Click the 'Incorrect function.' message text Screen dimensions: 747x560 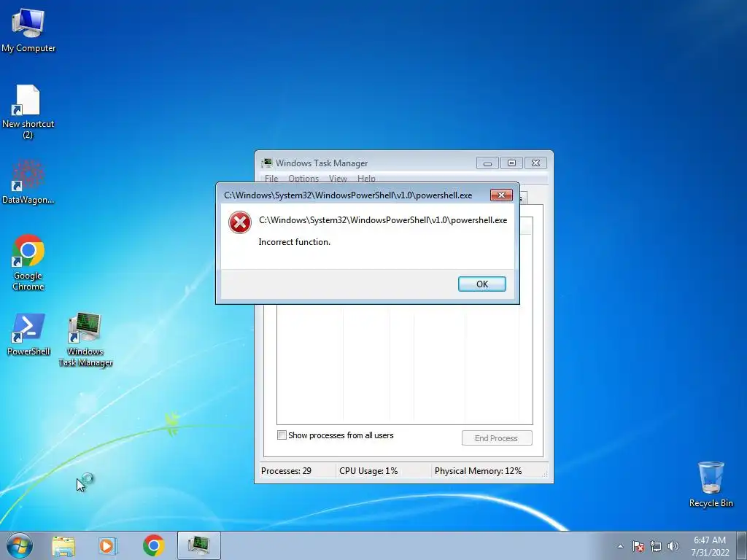click(295, 242)
